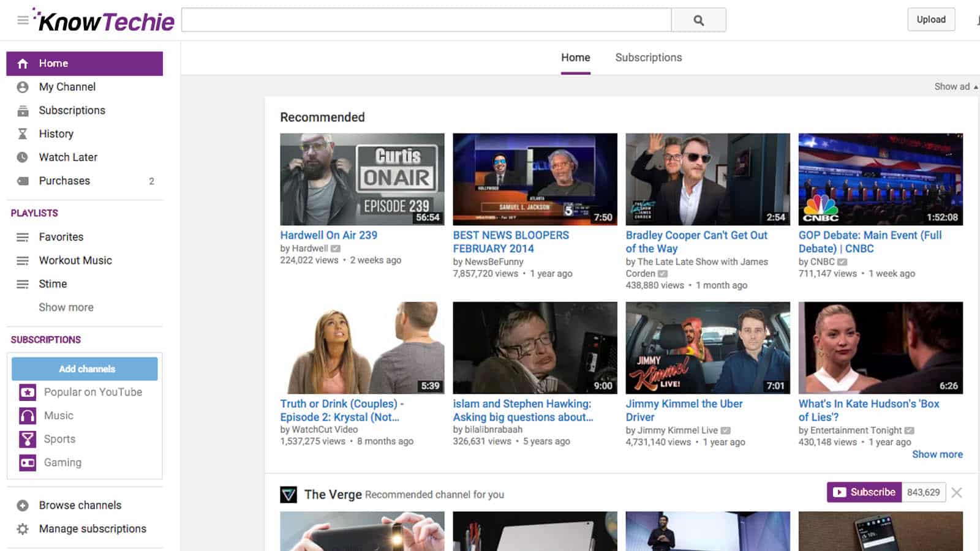Click the Jimmy Kimmel Live channel name
The width and height of the screenshot is (980, 551).
677,430
